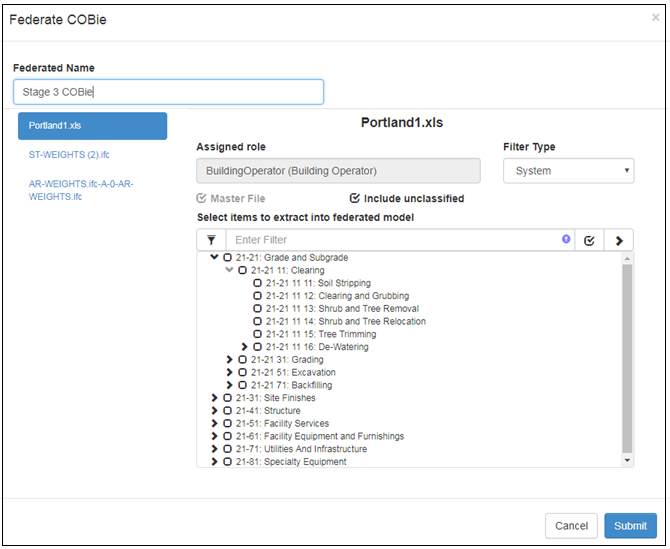Viewport: 670px width, 549px height.
Task: Switch to ST-WEIGHTS (2).ifc file
Action: (x=69, y=155)
